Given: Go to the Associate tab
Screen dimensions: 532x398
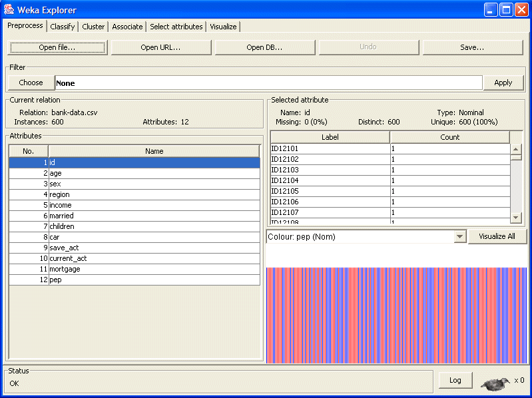Looking at the screenshot, I should 127,27.
